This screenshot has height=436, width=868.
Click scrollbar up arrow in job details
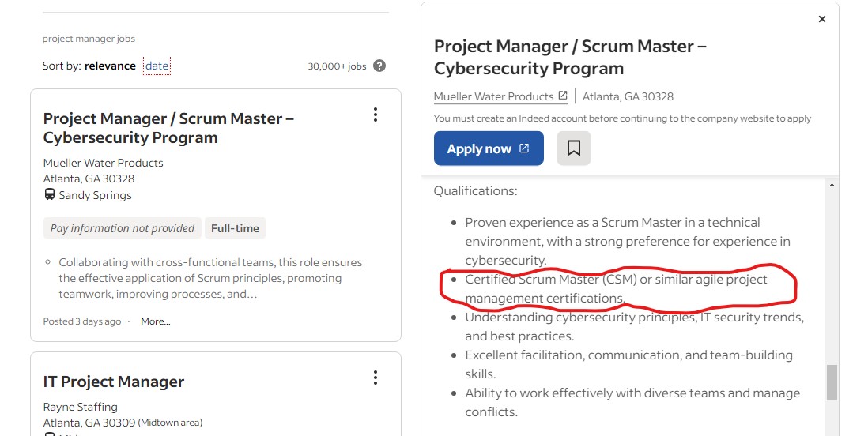832,185
